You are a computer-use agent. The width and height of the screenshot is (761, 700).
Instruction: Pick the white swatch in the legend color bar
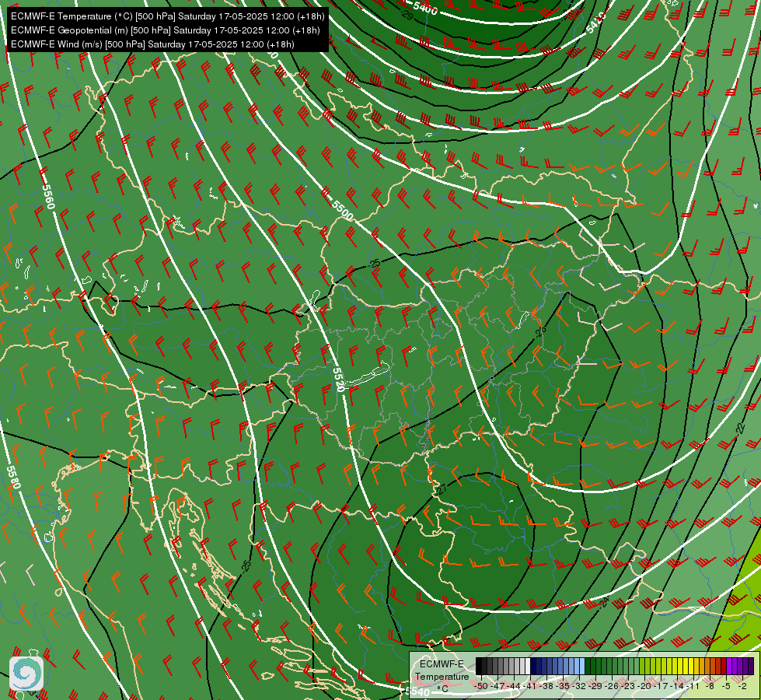(x=528, y=666)
